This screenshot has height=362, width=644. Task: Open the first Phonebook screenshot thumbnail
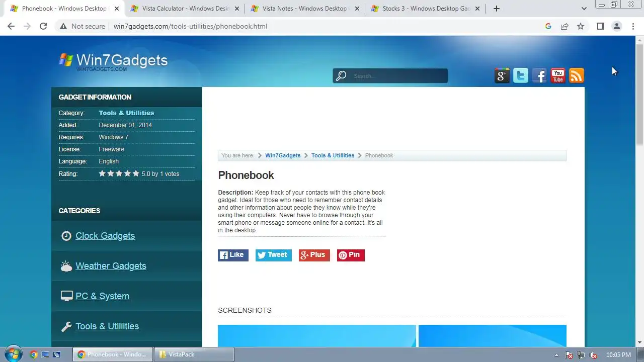pos(317,336)
